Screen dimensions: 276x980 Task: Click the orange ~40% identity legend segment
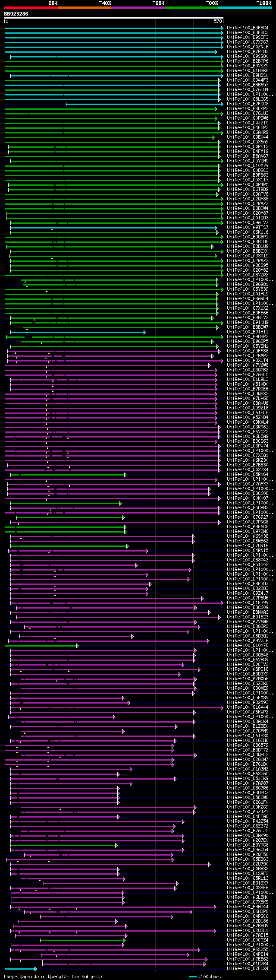tap(85, 7)
